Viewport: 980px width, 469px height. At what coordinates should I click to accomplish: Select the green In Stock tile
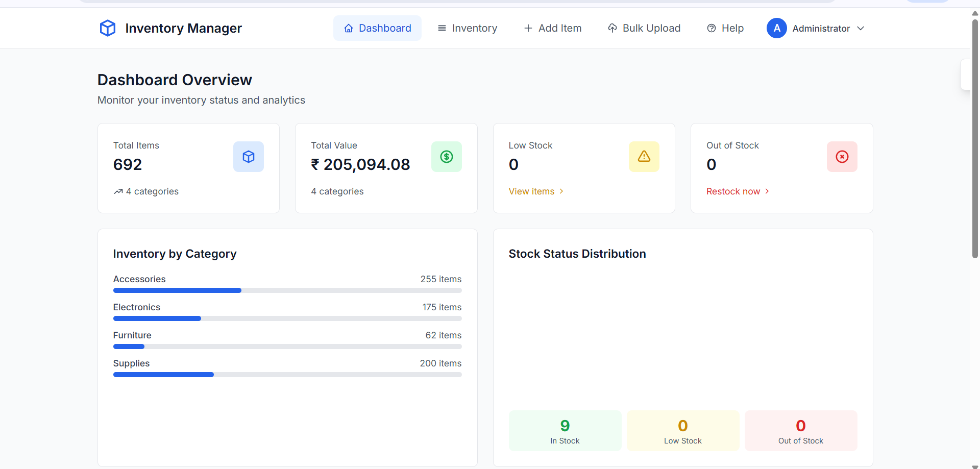click(x=565, y=431)
